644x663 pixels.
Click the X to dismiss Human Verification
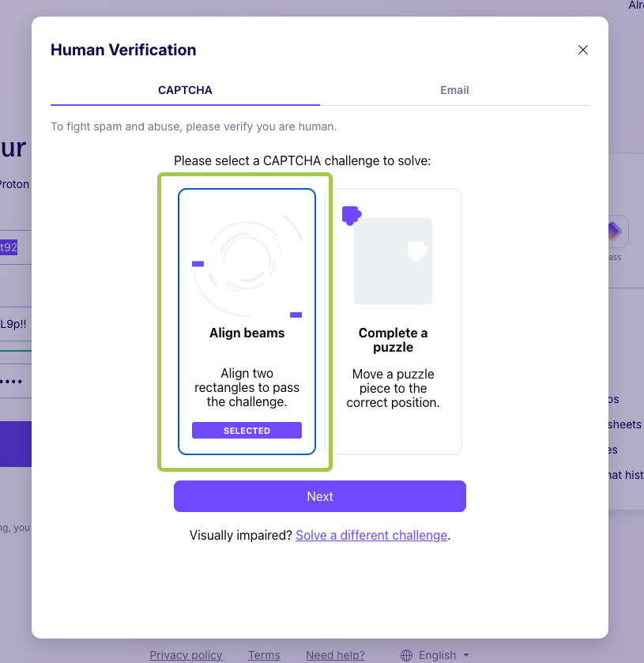583,49
